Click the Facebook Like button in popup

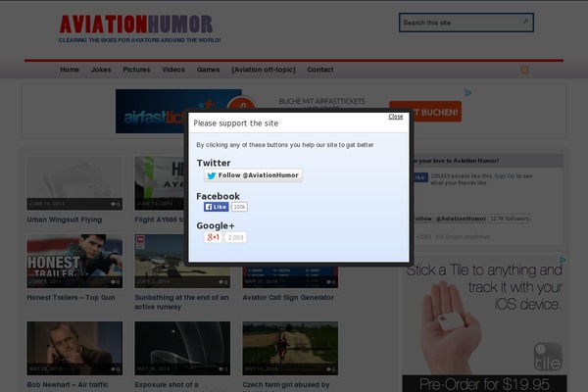coord(216,207)
